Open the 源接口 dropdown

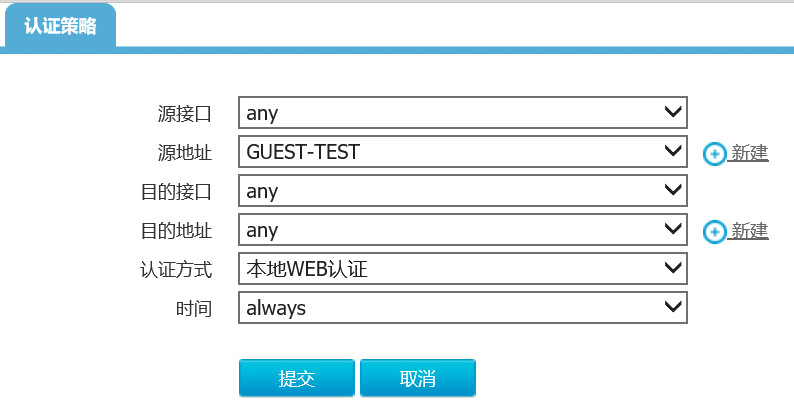462,113
